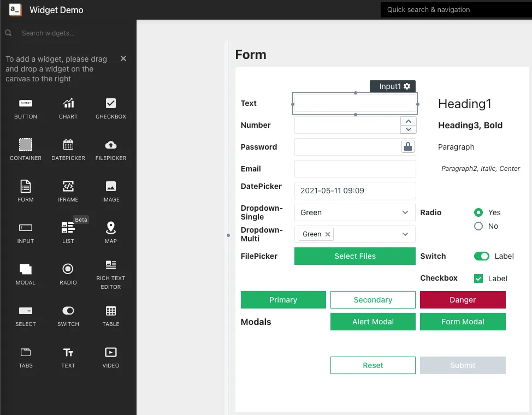Select the Map widget icon
This screenshot has width=532, height=415.
(111, 228)
